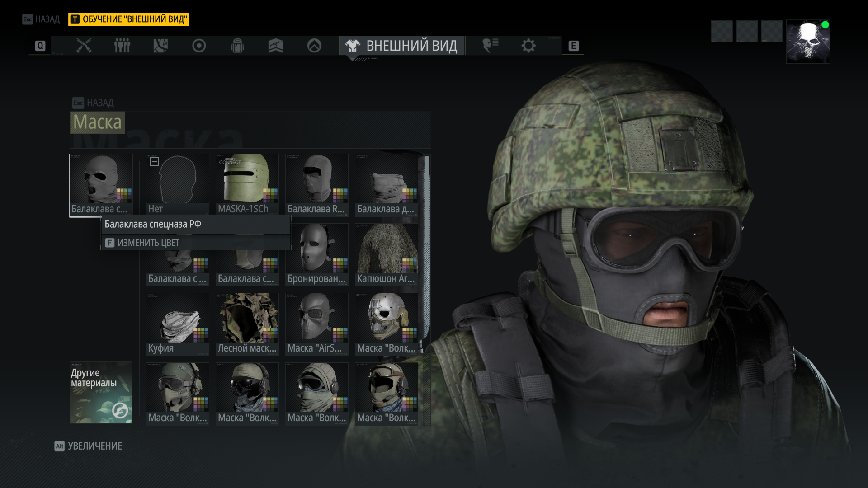
Task: Select the Куфия scarf thumbnail
Action: coord(178,324)
